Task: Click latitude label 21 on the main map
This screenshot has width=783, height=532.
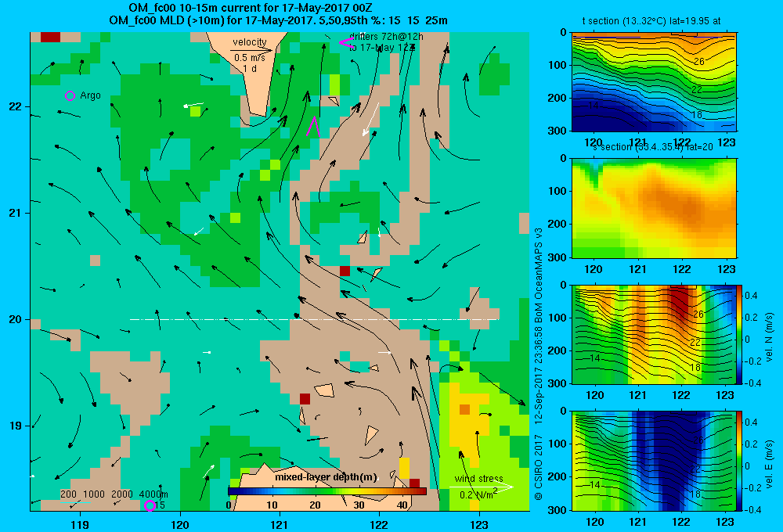Action: pos(16,213)
